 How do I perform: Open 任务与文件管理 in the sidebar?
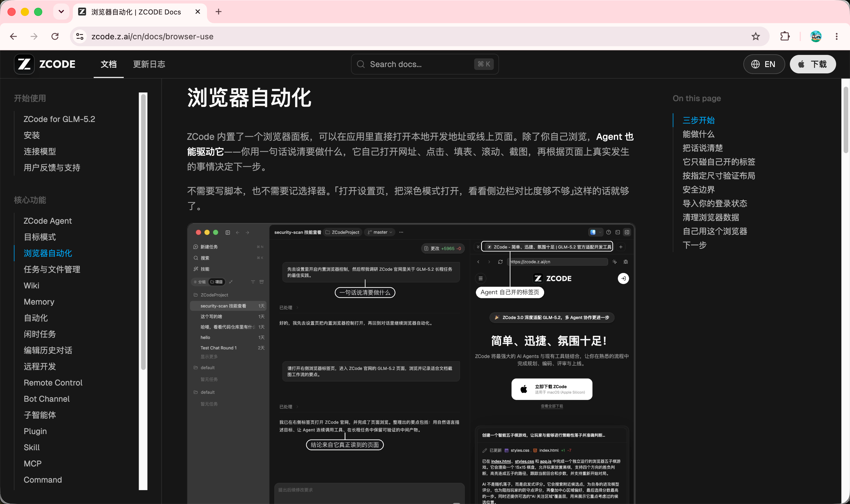52,269
